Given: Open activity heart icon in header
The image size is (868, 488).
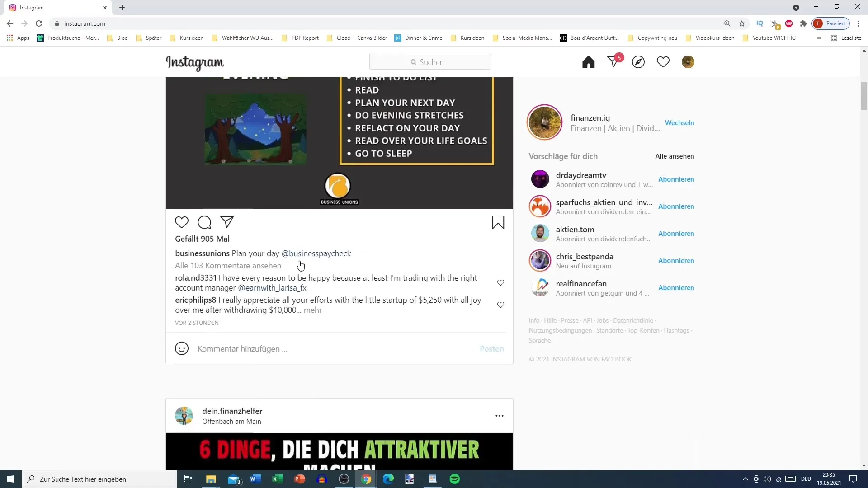Looking at the screenshot, I should 663,62.
